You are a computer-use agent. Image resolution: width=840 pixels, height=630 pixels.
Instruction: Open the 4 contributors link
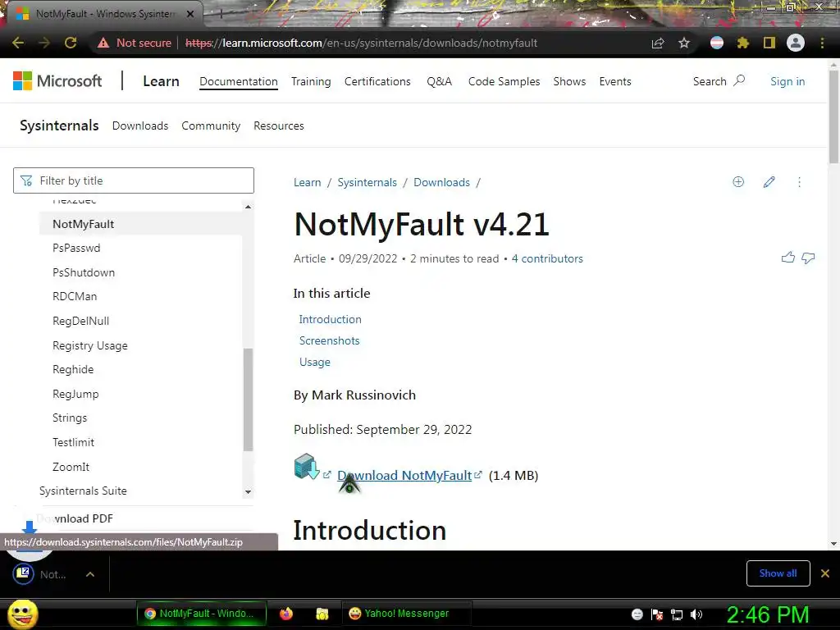pyautogui.click(x=547, y=258)
